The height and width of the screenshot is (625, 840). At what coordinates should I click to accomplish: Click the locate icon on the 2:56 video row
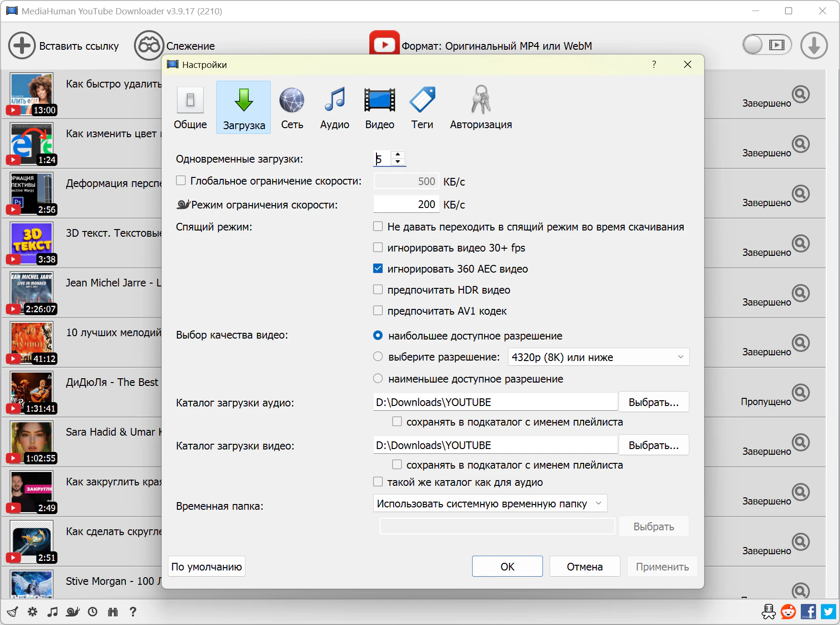coord(800,194)
